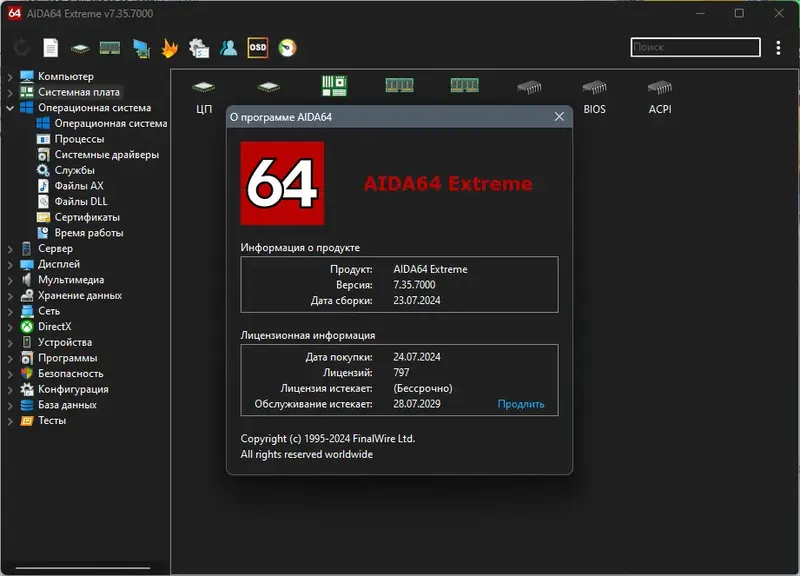
Task: Close the О программе AIDA64 dialog
Action: [x=559, y=117]
